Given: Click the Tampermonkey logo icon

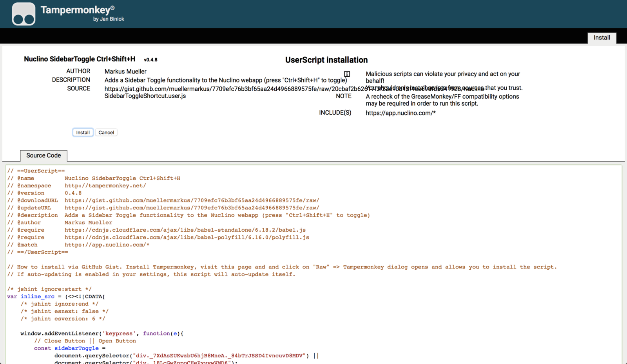Looking at the screenshot, I should [24, 14].
